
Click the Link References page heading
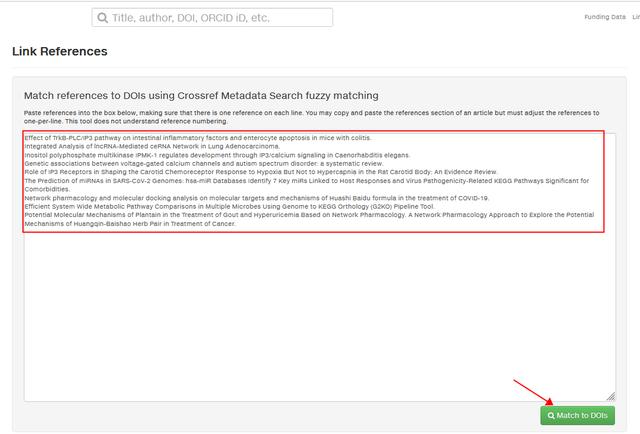pyautogui.click(x=60, y=51)
